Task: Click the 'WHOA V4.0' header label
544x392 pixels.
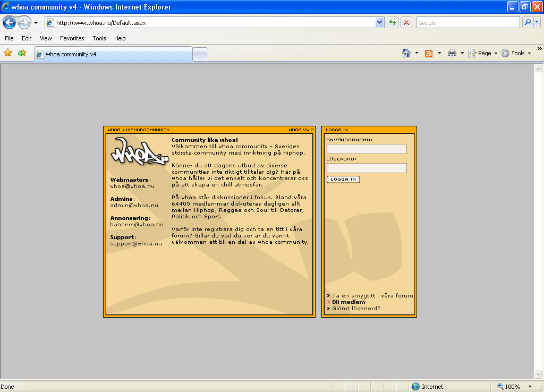Action: tap(301, 130)
